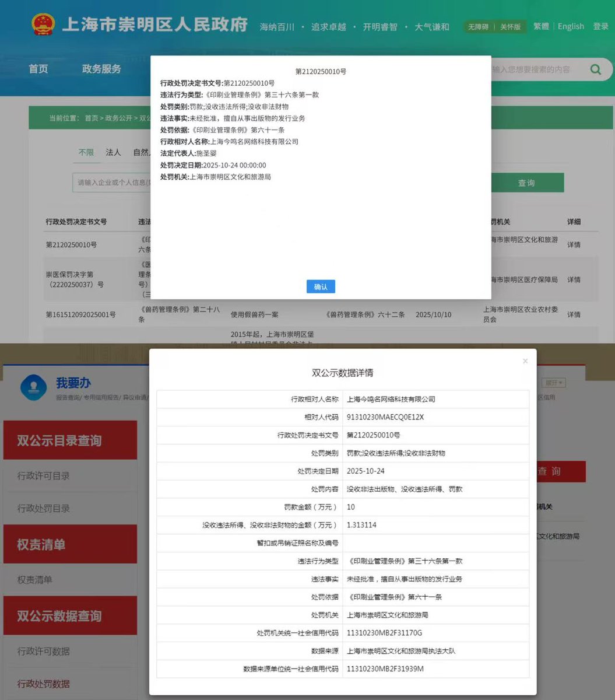
Task: Click the header search input field
Action: (x=536, y=69)
